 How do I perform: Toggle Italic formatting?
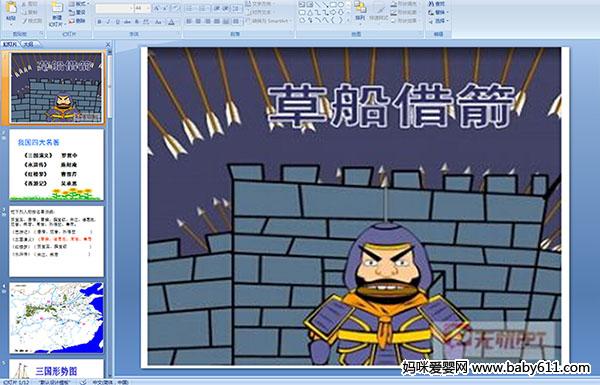click(108, 22)
